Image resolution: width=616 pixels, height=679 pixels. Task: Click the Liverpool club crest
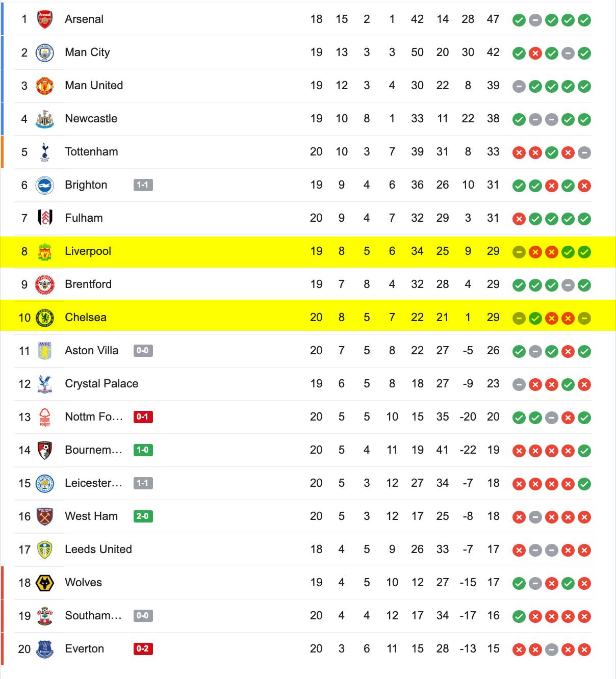[45, 251]
